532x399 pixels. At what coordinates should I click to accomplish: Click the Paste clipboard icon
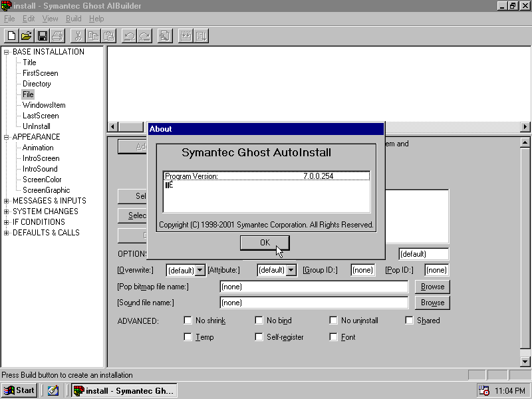109,36
